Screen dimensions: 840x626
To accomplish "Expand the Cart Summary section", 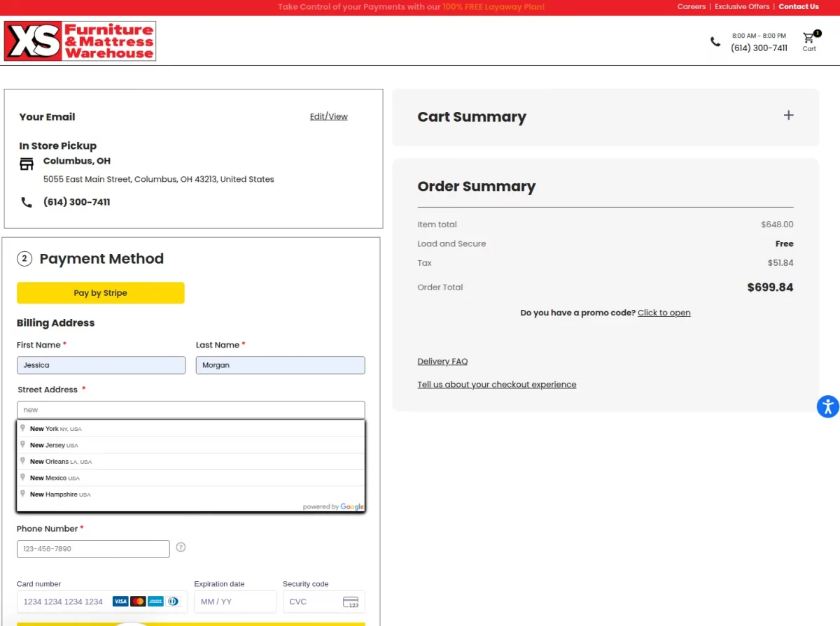I will [x=788, y=115].
